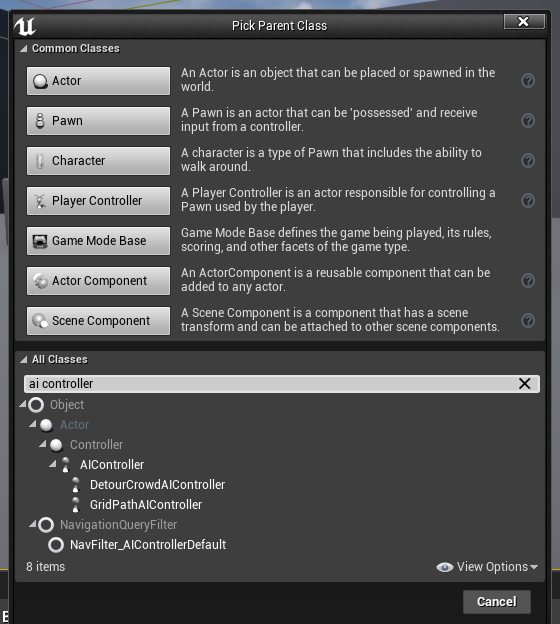
Task: Collapse the Common Classes section
Action: point(24,49)
